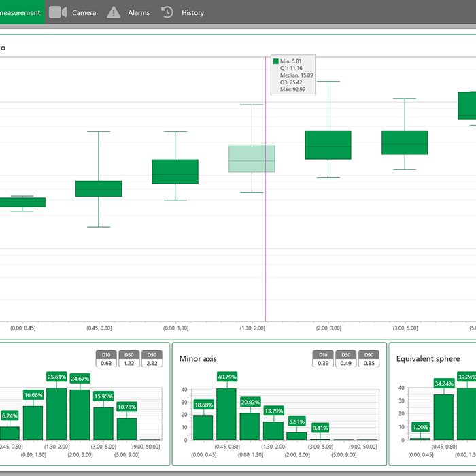476x476 pixels.
Task: Click the D10 value 0.63 badge
Action: (x=106, y=364)
